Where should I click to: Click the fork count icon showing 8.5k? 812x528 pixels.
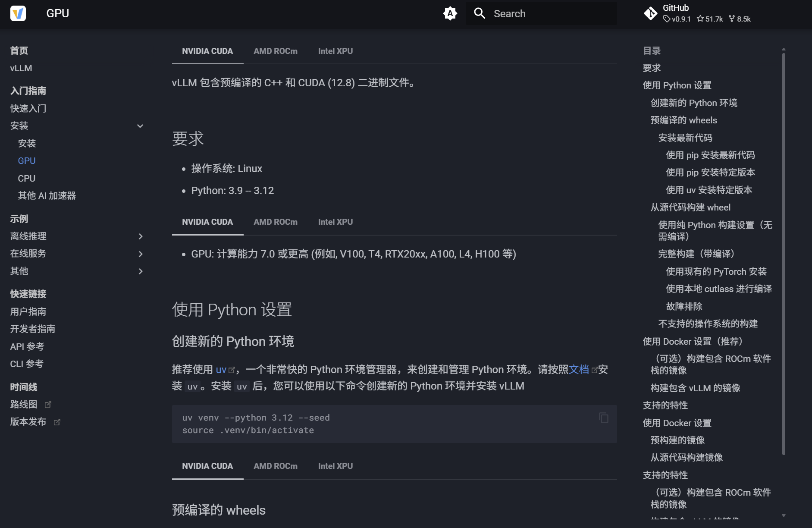pyautogui.click(x=740, y=19)
